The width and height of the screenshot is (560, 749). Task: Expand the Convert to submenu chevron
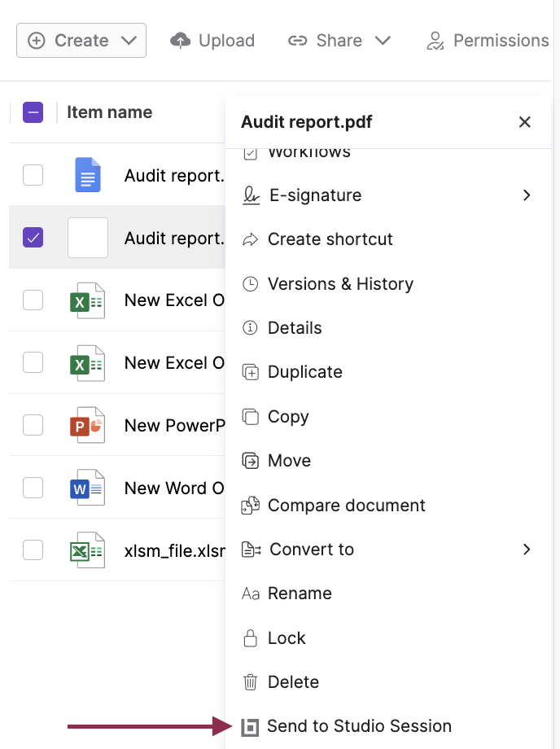(x=527, y=550)
